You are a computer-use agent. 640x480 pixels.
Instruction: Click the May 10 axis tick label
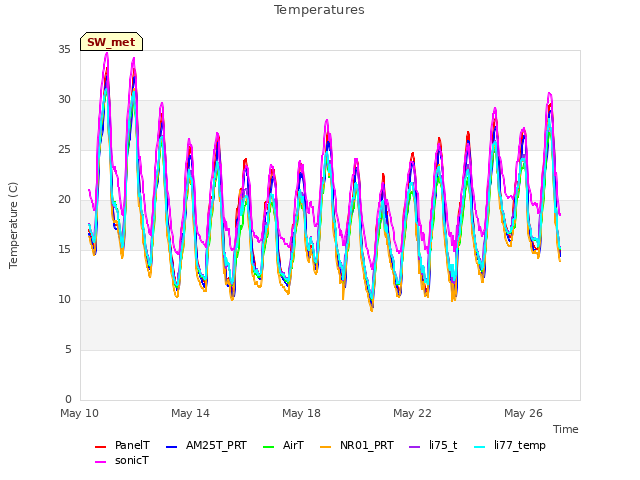click(79, 413)
